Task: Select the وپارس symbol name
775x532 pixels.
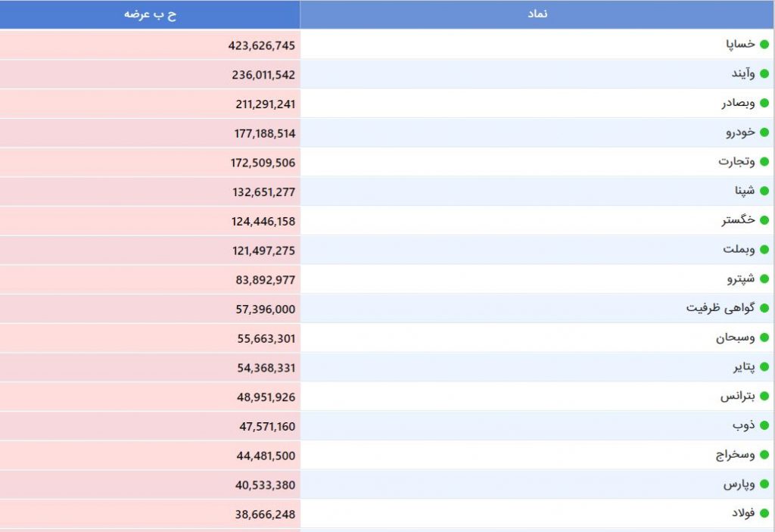Action: coord(739,484)
